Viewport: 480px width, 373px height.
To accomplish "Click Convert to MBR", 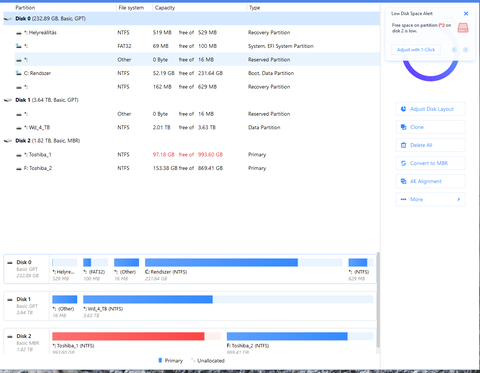I will pyautogui.click(x=430, y=163).
